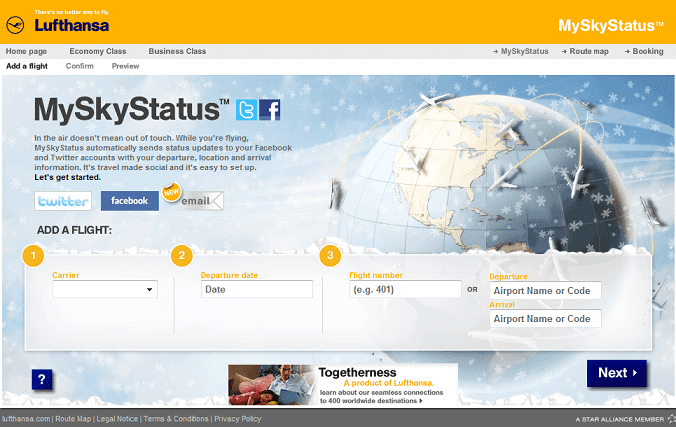Click the Lufthansa wordmark in header
The height and width of the screenshot is (427, 676).
click(72, 25)
